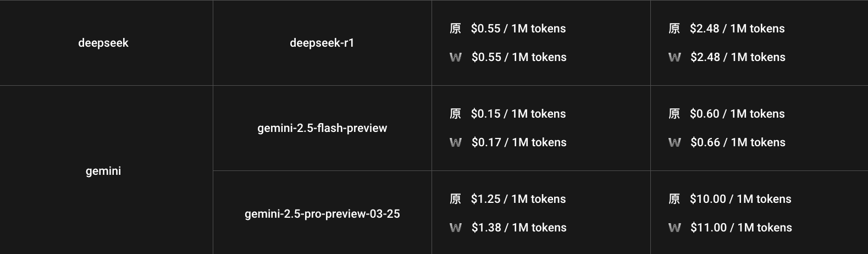This screenshot has height=254, width=868.
Task: Click the 原 icon next to $0.60 price
Action: tap(674, 114)
